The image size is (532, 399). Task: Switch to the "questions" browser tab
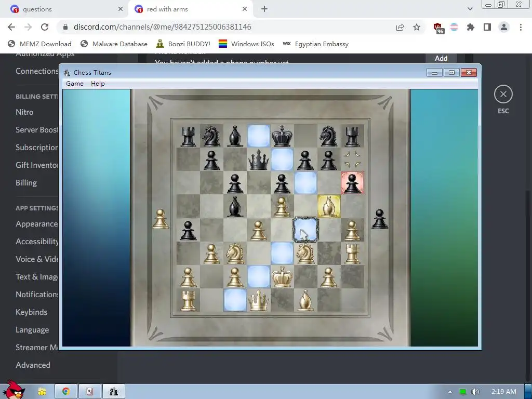(64, 9)
